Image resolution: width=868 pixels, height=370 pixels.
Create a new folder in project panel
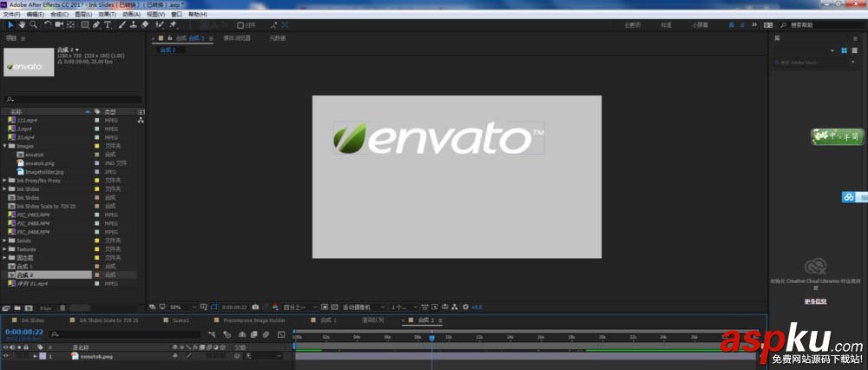pos(17,307)
